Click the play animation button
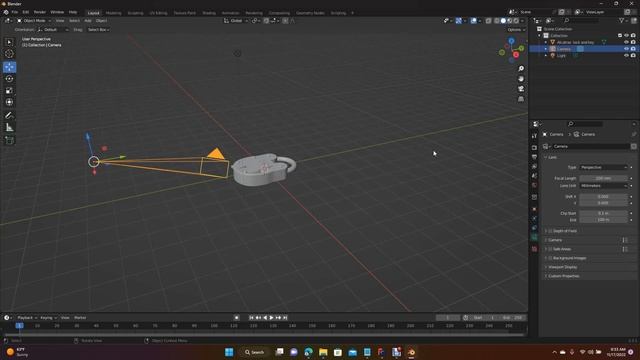 [271, 318]
